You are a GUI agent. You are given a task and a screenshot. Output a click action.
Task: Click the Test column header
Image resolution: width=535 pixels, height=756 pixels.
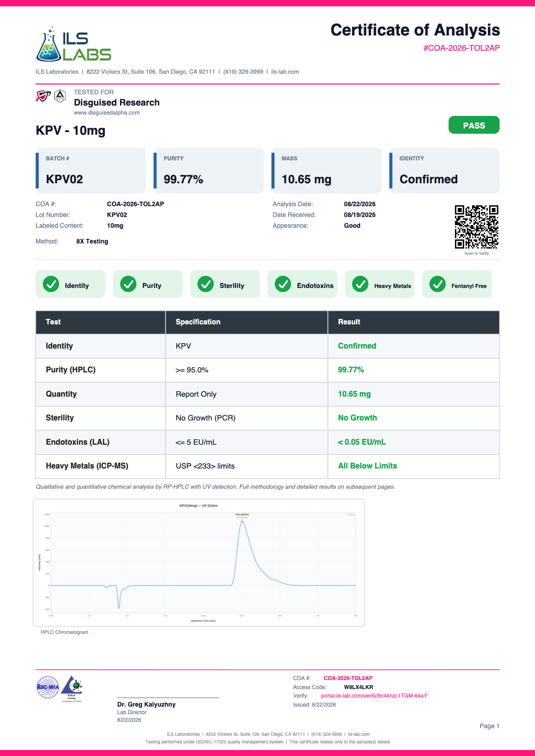click(101, 322)
